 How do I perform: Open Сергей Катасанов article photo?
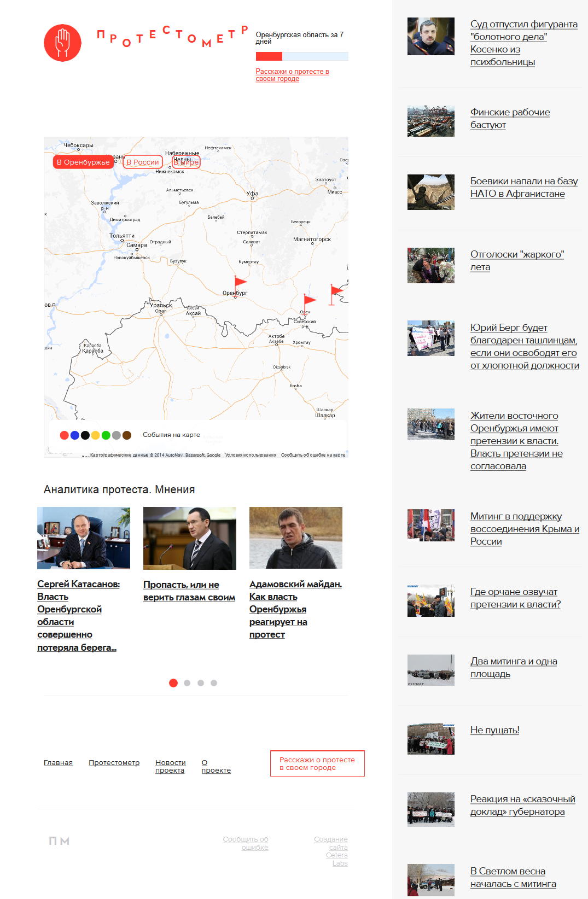click(84, 538)
